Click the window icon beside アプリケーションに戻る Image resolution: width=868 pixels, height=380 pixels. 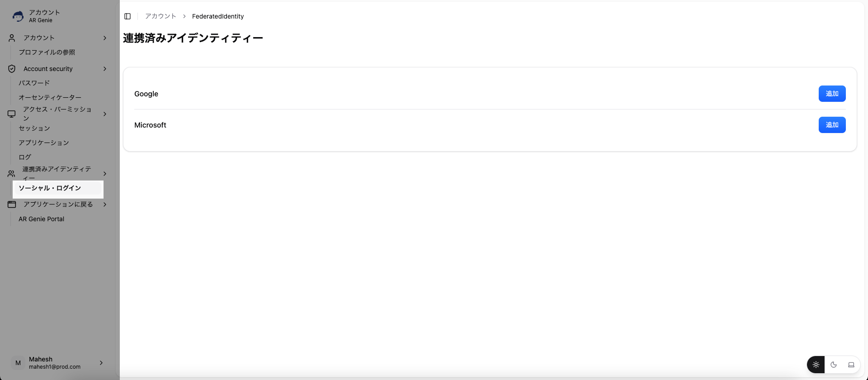(x=12, y=204)
